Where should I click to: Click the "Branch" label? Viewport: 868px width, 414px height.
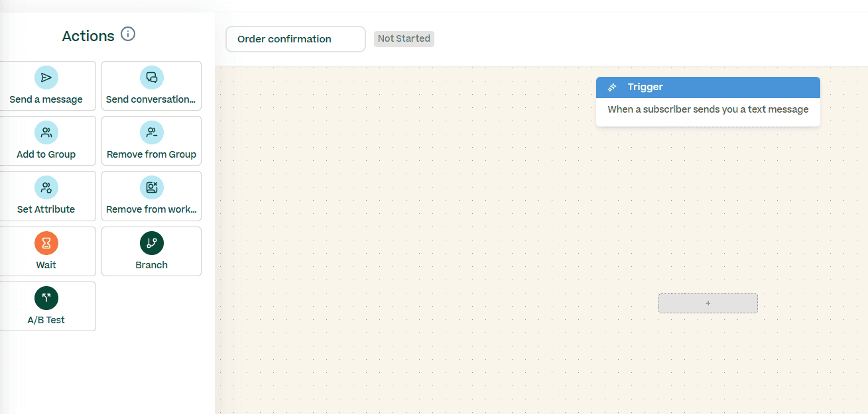point(152,265)
